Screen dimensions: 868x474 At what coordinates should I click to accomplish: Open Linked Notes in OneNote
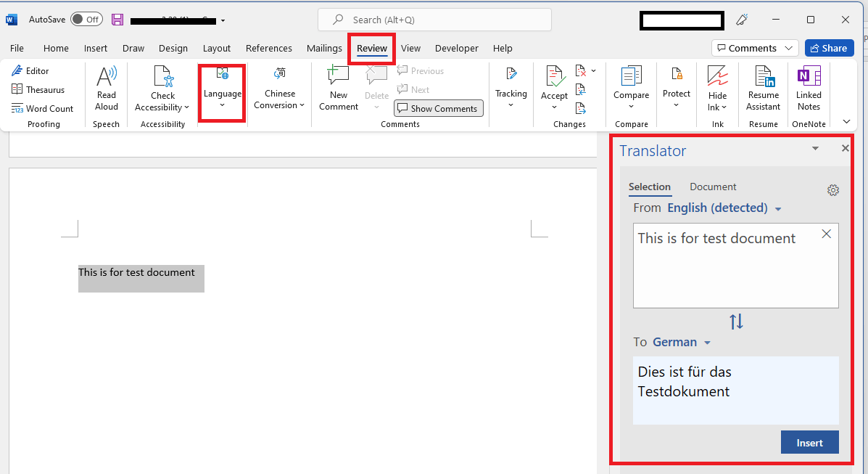coord(809,89)
